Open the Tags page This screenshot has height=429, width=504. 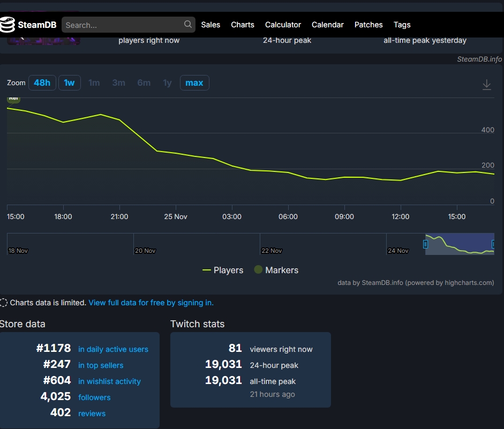[x=402, y=25]
